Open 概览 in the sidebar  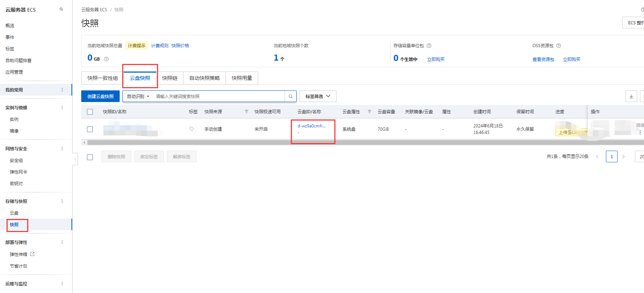coord(10,25)
